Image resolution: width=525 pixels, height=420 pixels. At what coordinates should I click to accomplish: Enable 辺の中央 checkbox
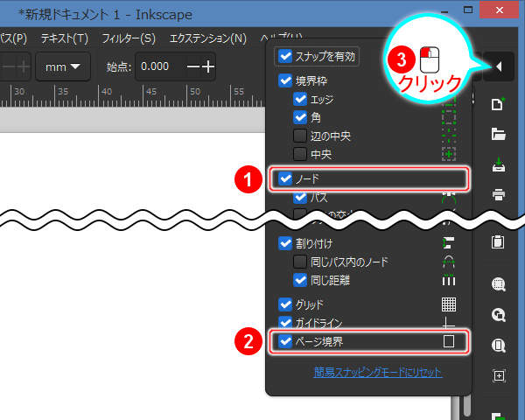pyautogui.click(x=300, y=136)
